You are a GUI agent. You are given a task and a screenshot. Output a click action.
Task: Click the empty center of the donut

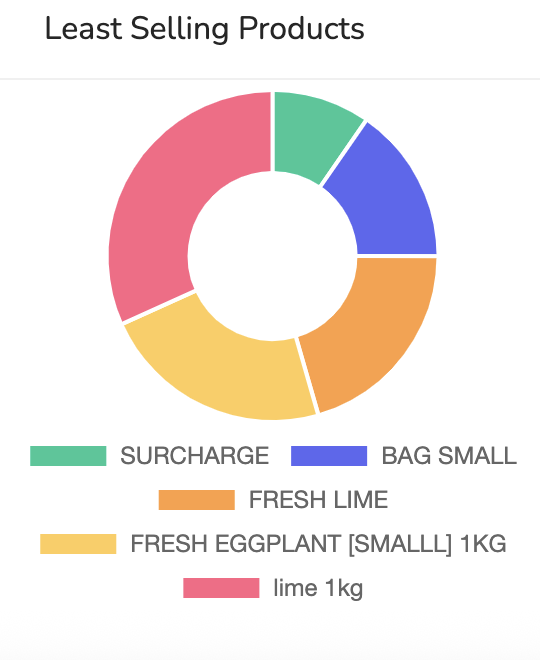[273, 255]
